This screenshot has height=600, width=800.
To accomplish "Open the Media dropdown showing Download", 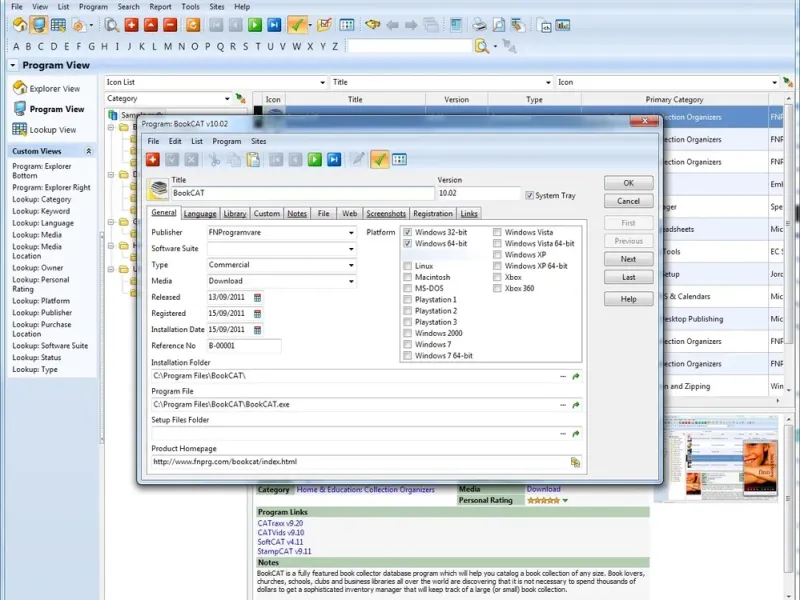I will (351, 281).
